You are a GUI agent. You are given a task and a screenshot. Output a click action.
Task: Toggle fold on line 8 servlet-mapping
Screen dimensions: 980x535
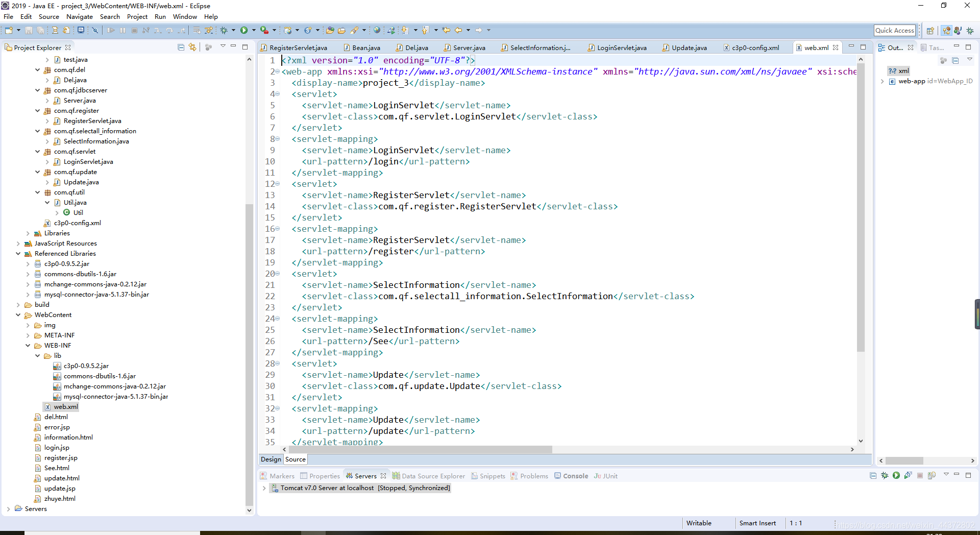[x=278, y=139]
